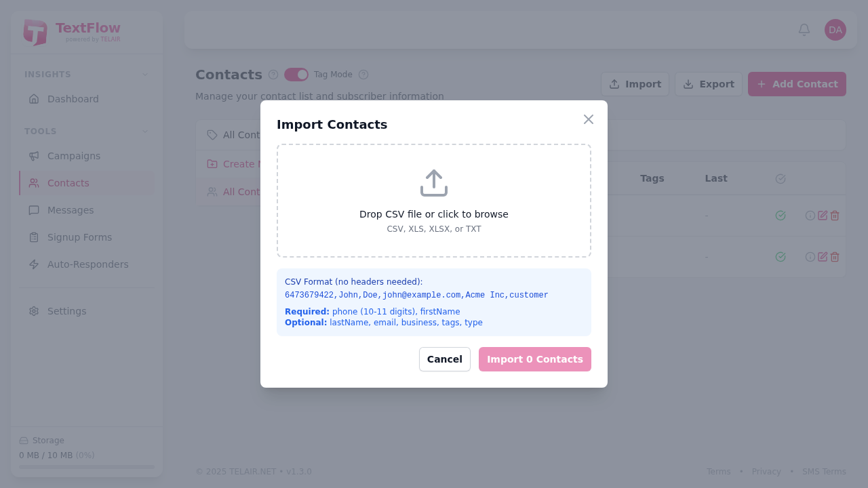Toggle Tag Mode off
Image resolution: width=868 pixels, height=488 pixels.
[x=296, y=75]
